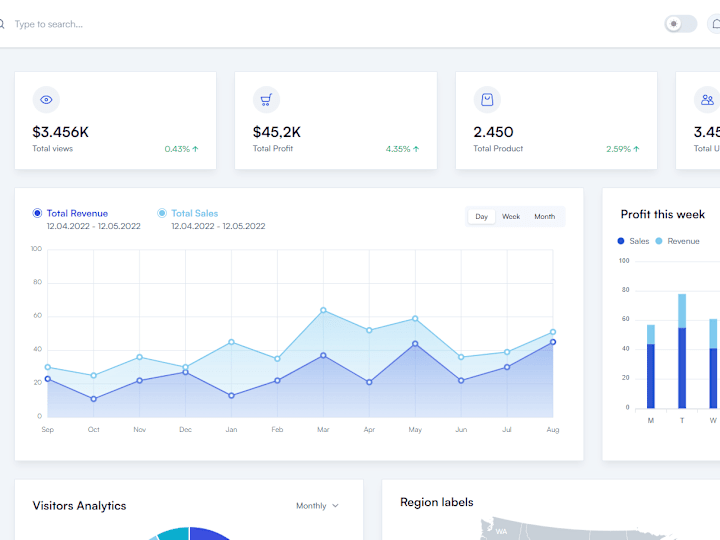The width and height of the screenshot is (720, 540).
Task: Click the search magnifier icon
Action: click(x=1, y=24)
